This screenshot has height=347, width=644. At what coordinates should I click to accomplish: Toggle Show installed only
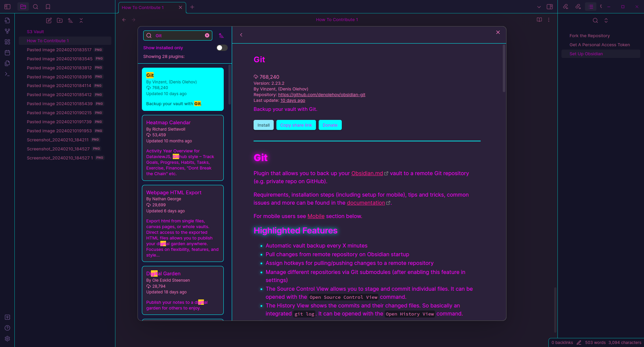(x=222, y=48)
